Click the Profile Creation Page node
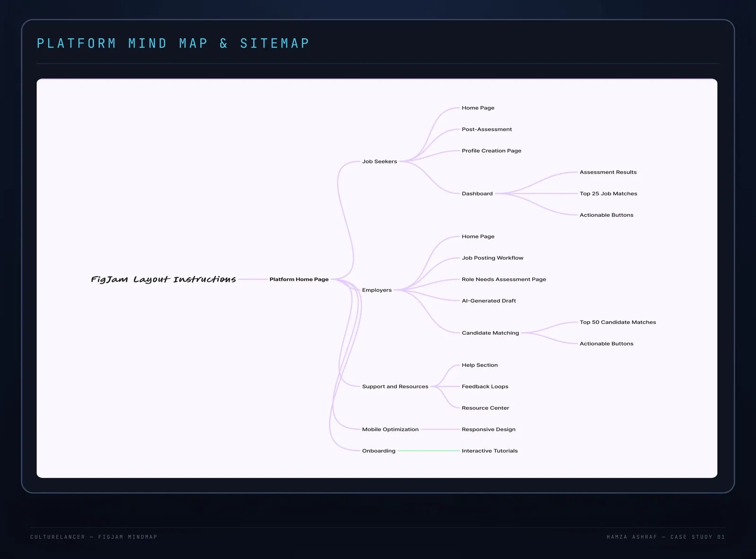The image size is (756, 559). (491, 151)
